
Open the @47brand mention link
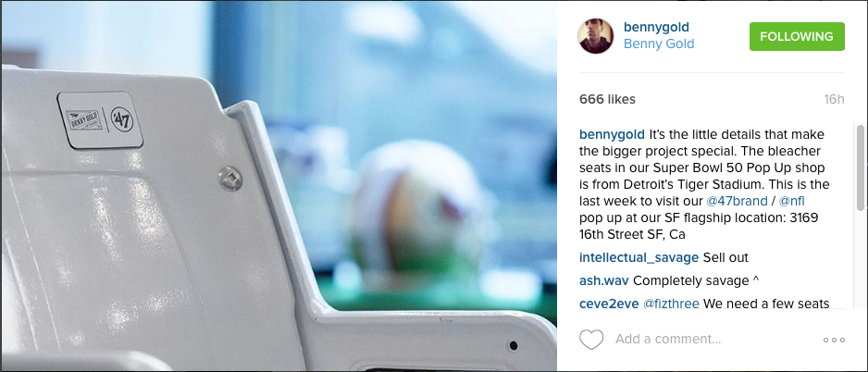737,201
